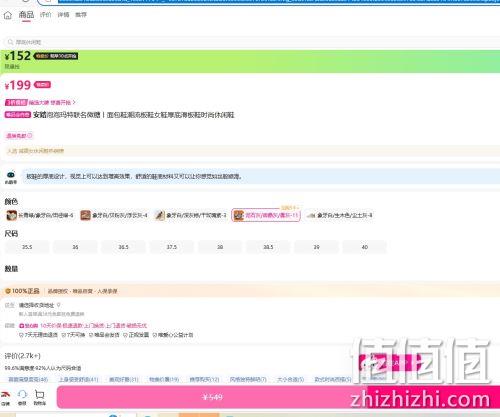Image resolution: width=500 pixels, height=417 pixels.
Task: Click the pink ¥549 buy button
Action: (212, 397)
